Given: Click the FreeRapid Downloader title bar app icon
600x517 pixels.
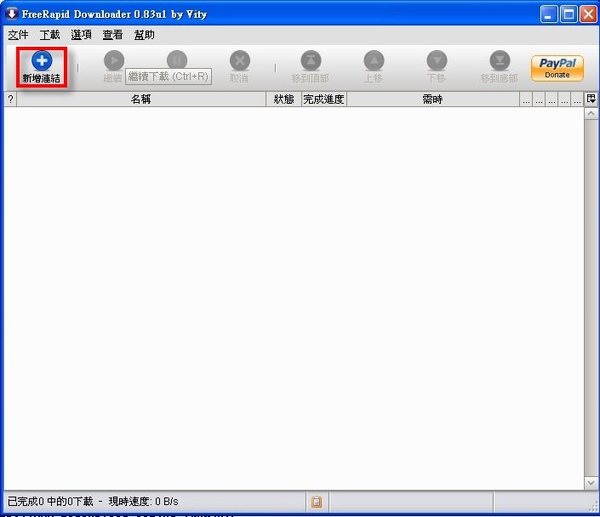Looking at the screenshot, I should [12, 14].
